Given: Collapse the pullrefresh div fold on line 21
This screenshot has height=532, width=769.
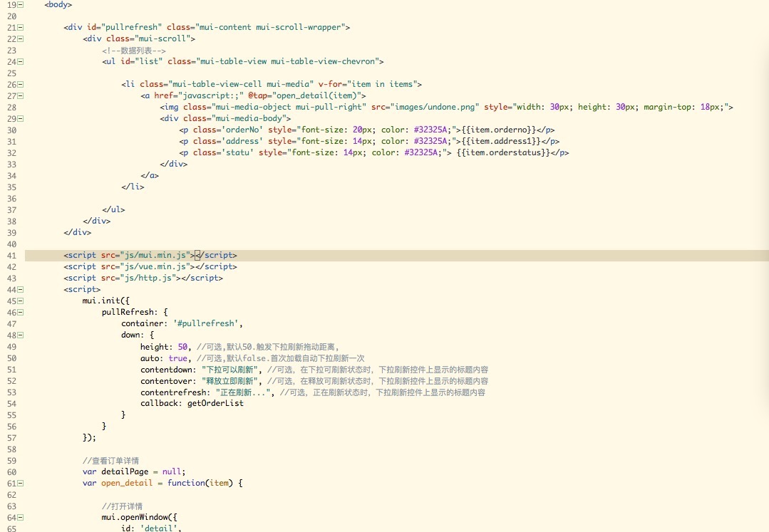Looking at the screenshot, I should tap(21, 28).
